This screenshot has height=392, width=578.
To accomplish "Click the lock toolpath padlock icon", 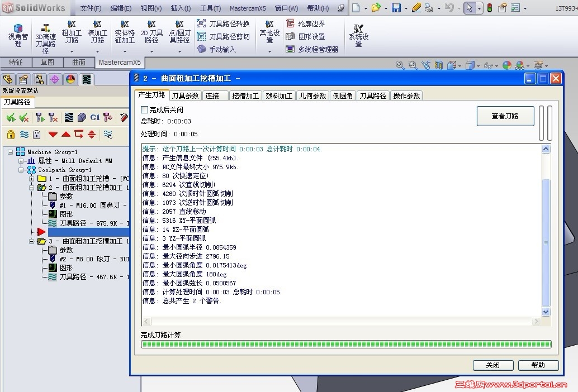I will coord(11,135).
